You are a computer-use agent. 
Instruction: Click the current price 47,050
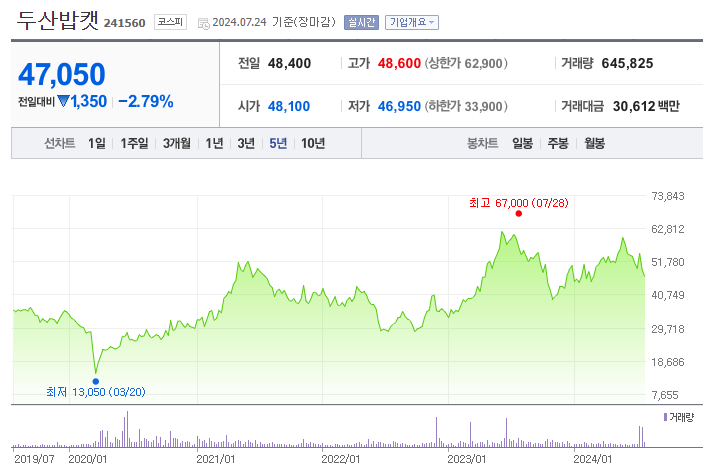pos(62,74)
